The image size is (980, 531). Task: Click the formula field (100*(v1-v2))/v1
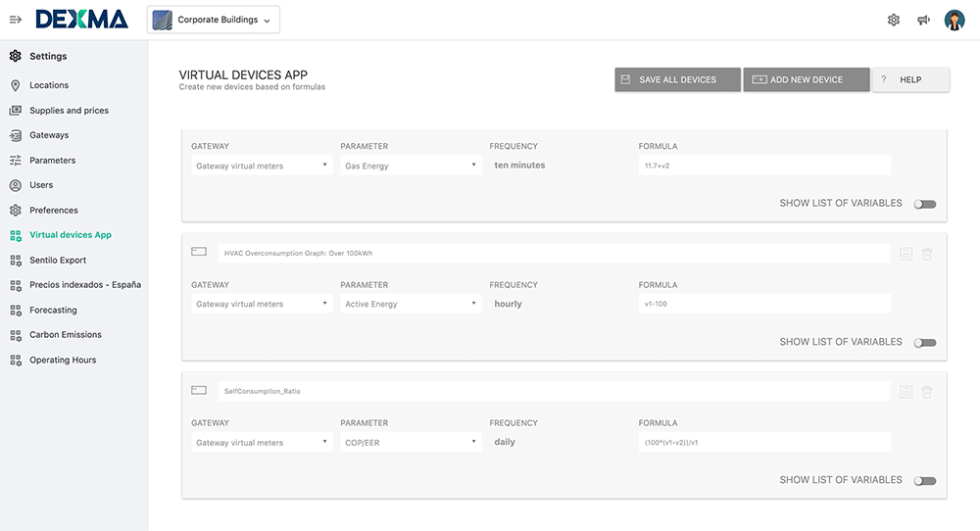[x=764, y=442]
